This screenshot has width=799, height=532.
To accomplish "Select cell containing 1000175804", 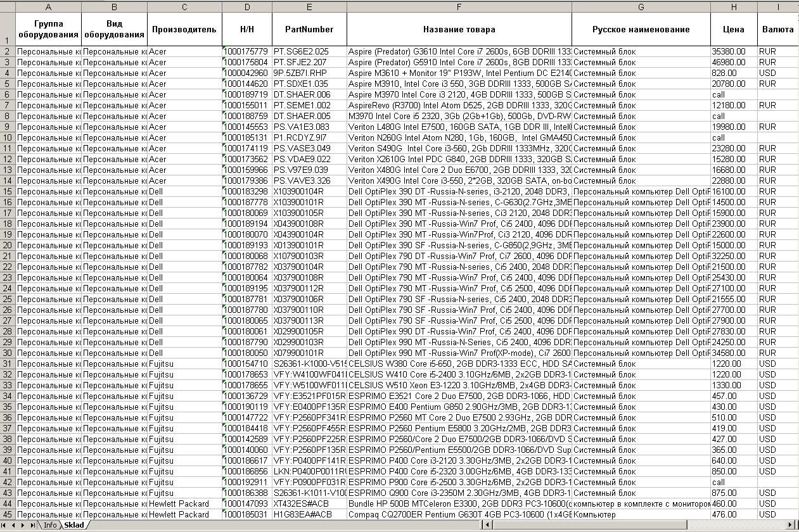I will (x=247, y=62).
